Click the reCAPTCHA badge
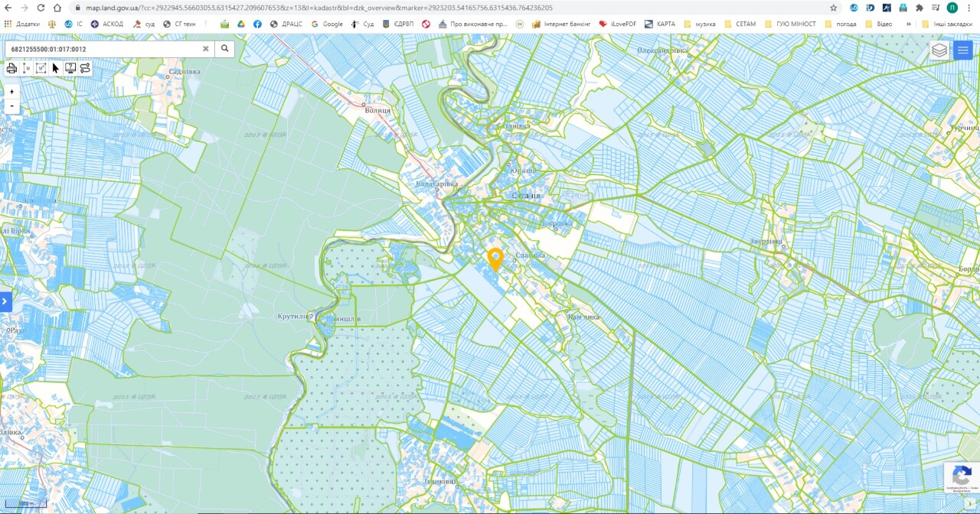This screenshot has height=514, width=980. (x=962, y=479)
